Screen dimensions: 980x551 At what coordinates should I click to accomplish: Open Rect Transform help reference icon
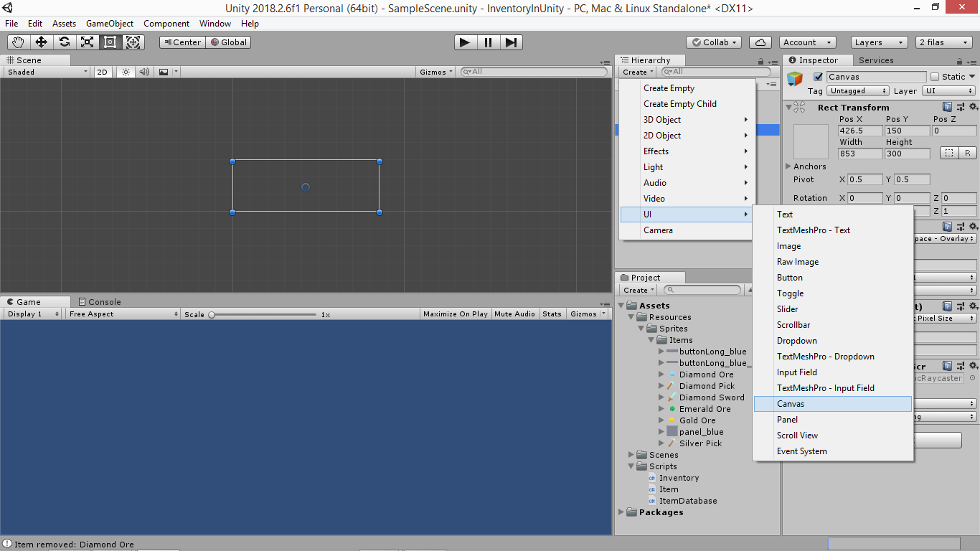coord(948,107)
